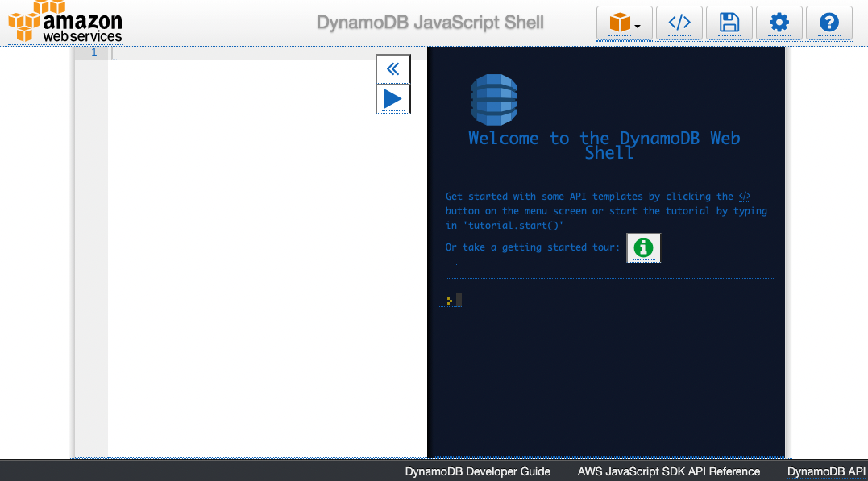Open the DynamoDB Developer Guide link
The image size is (868, 481).
pyautogui.click(x=478, y=471)
